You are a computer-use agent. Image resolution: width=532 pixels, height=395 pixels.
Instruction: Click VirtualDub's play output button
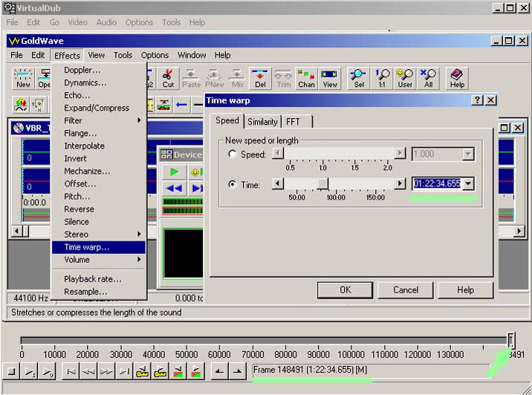pos(47,371)
